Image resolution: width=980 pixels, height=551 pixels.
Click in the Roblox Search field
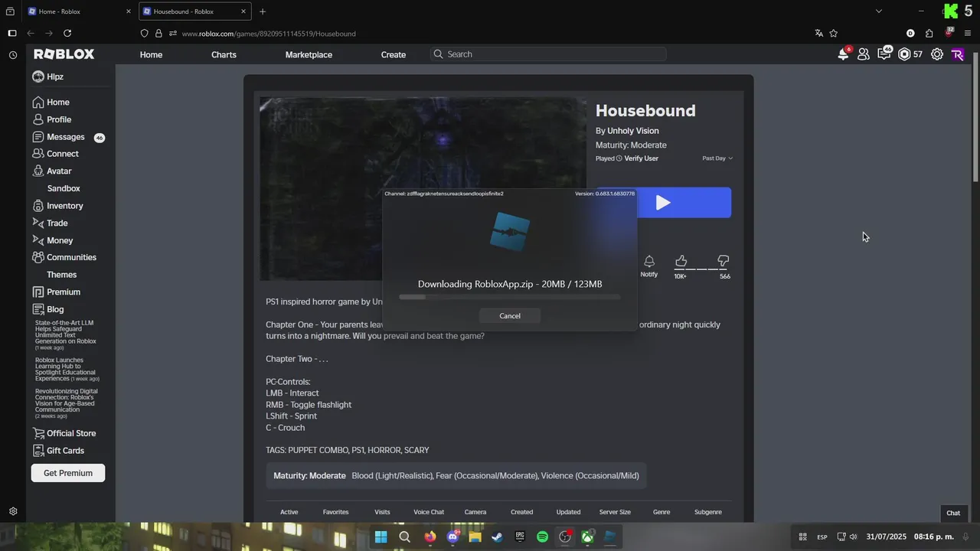tap(547, 54)
